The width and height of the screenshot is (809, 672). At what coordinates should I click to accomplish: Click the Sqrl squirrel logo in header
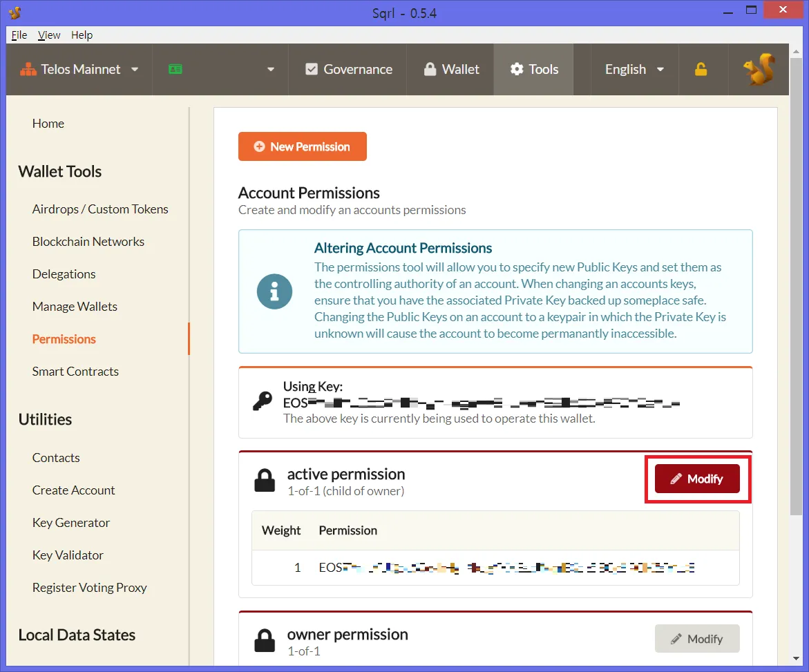coord(759,69)
